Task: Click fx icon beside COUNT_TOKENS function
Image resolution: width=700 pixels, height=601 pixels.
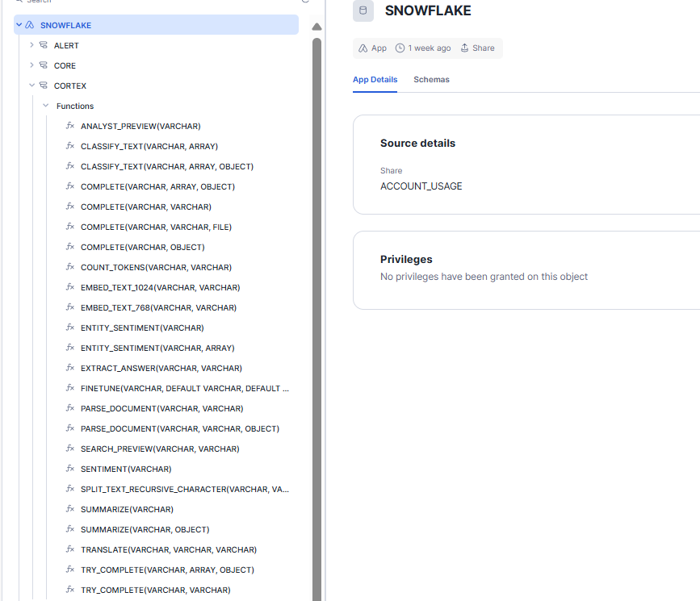Action: [x=70, y=267]
